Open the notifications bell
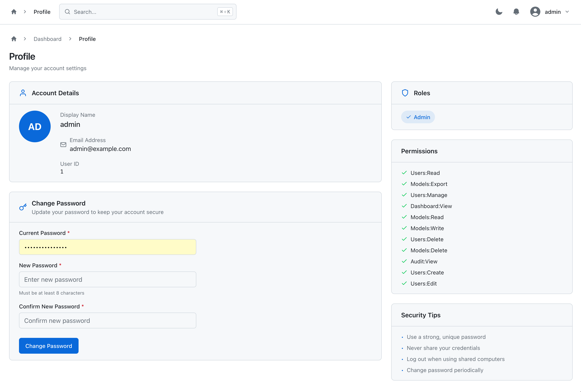This screenshot has height=392, width=581. 516,12
